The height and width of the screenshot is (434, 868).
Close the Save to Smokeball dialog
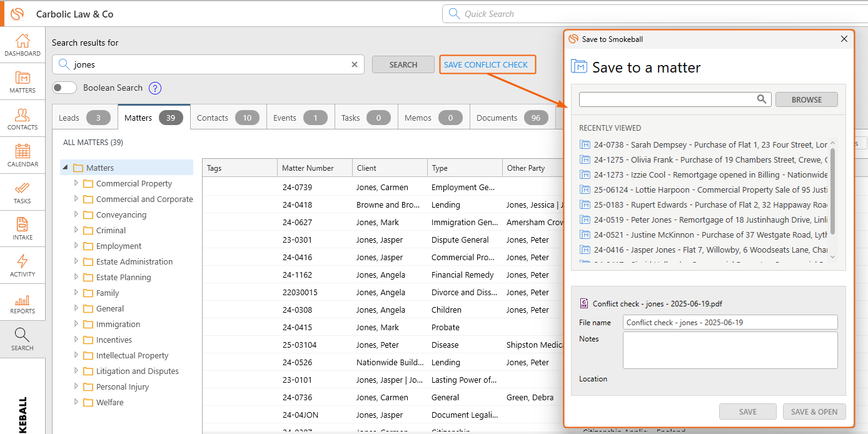click(x=844, y=39)
